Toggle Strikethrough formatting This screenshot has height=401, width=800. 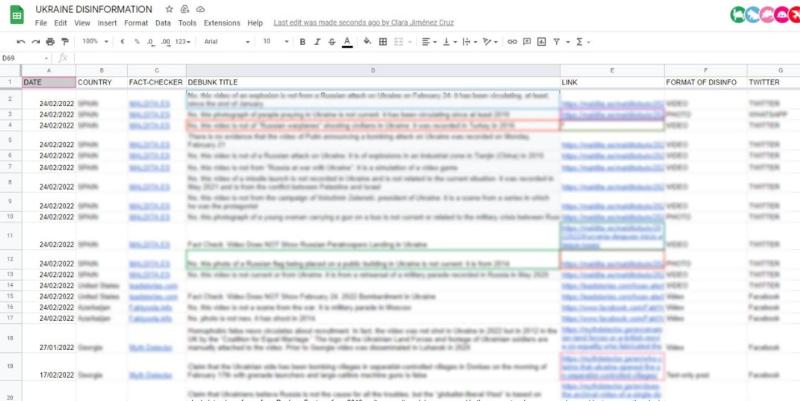[x=331, y=41]
